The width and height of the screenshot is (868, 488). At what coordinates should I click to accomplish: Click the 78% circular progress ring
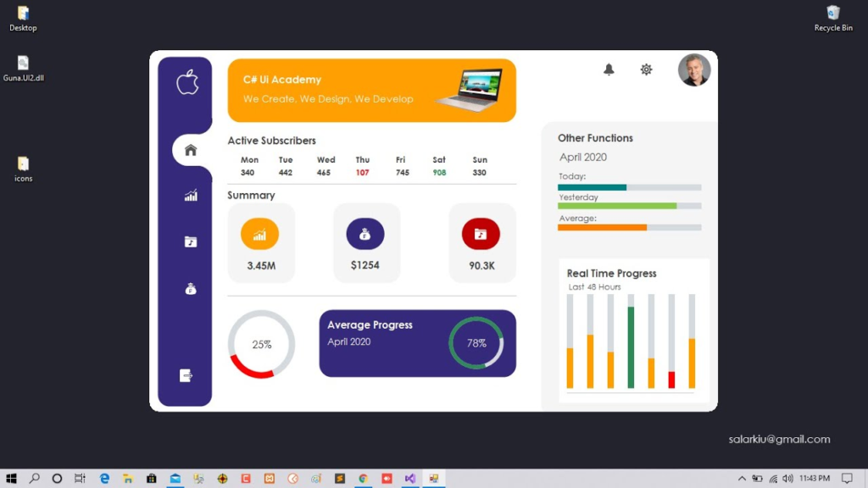[x=476, y=343]
